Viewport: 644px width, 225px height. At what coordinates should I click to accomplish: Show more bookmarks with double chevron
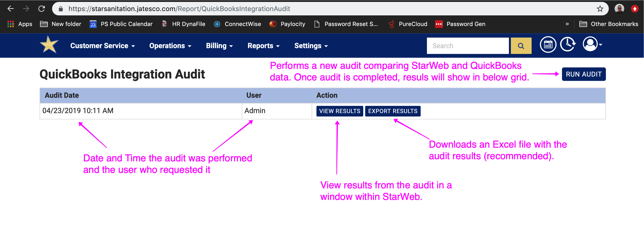click(567, 24)
